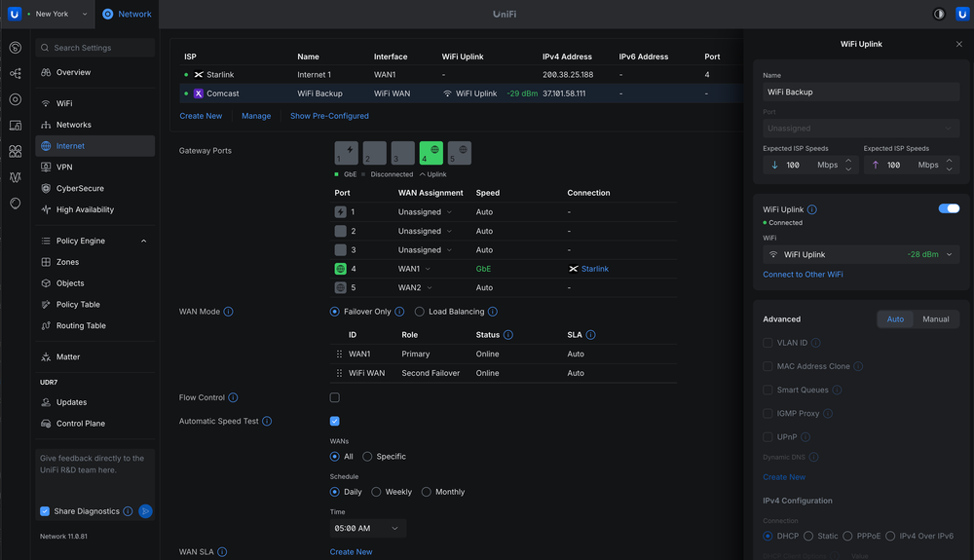974x560 pixels.
Task: Click the SLA column info icon
Action: pos(591,335)
